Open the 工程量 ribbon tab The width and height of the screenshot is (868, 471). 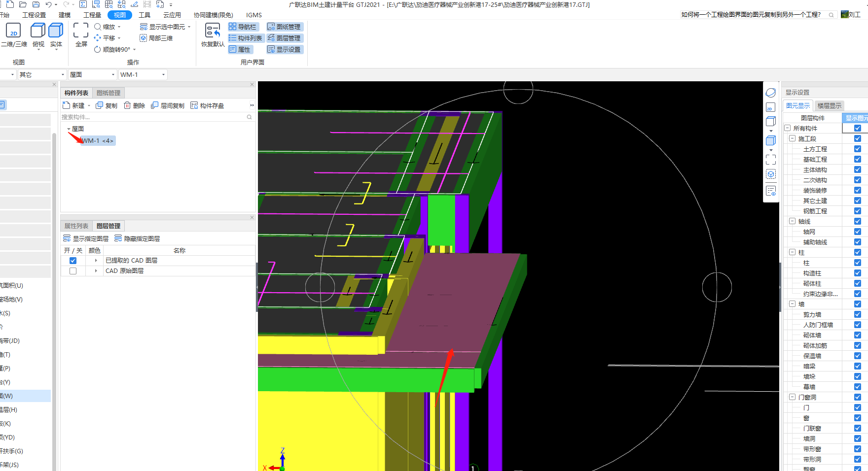click(92, 15)
